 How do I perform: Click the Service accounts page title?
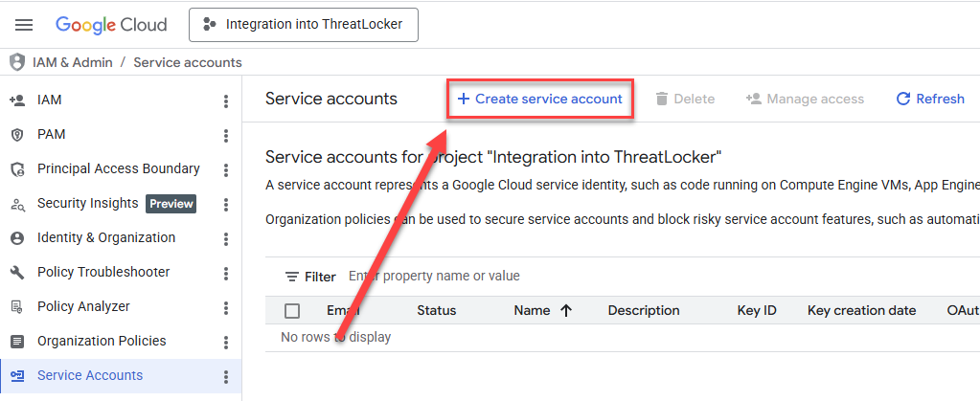pyautogui.click(x=331, y=99)
